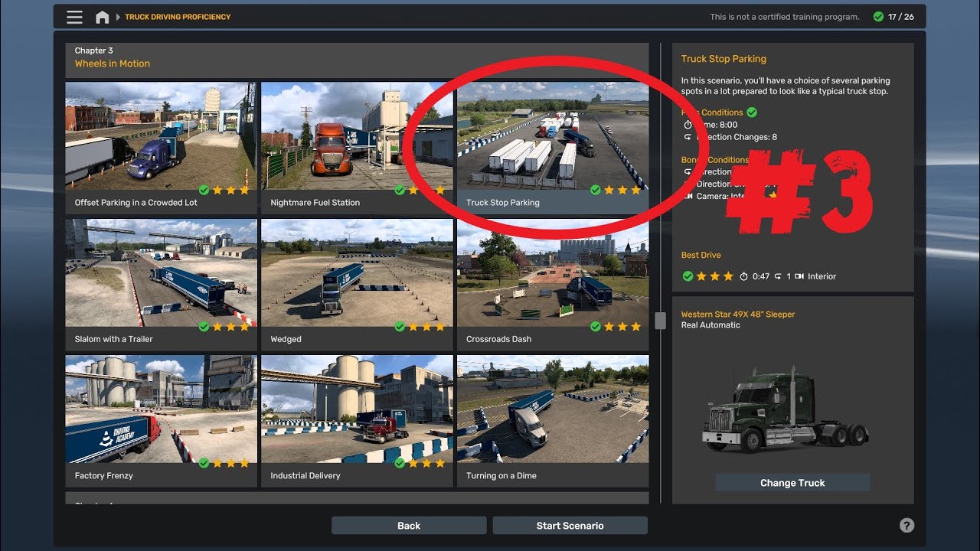Click the Start Scenario button
This screenshot has width=980, height=551.
coord(570,526)
